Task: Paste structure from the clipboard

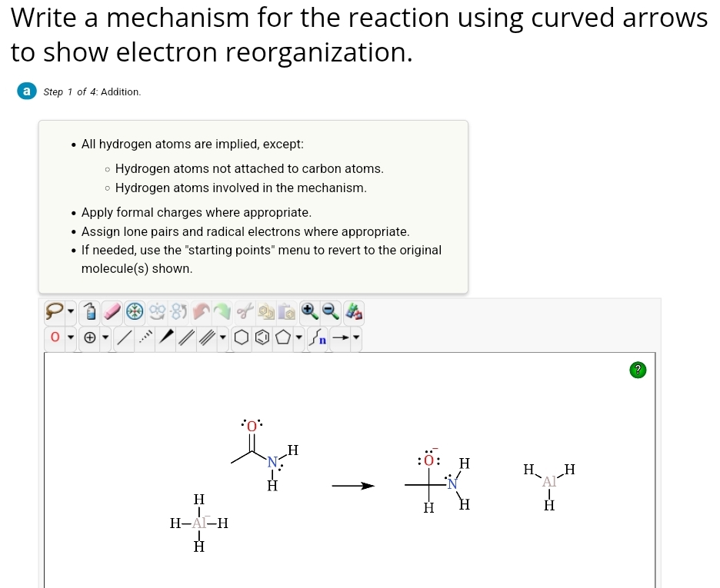Action: (x=288, y=311)
